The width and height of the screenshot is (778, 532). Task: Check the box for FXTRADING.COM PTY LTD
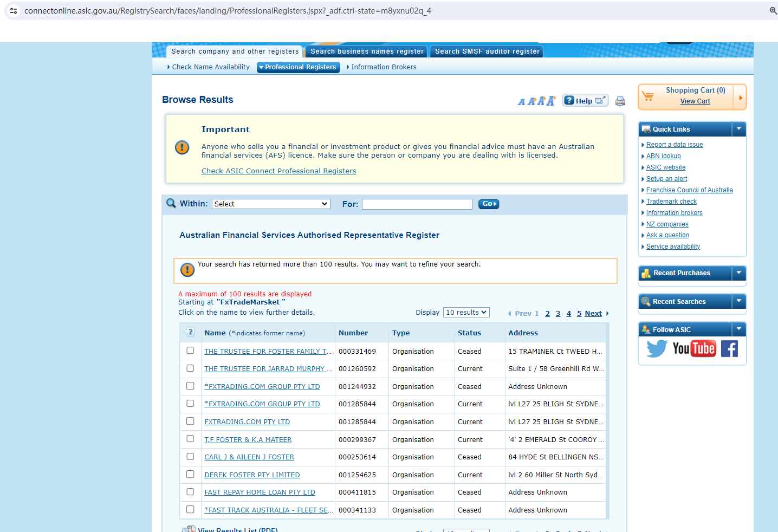coord(190,421)
